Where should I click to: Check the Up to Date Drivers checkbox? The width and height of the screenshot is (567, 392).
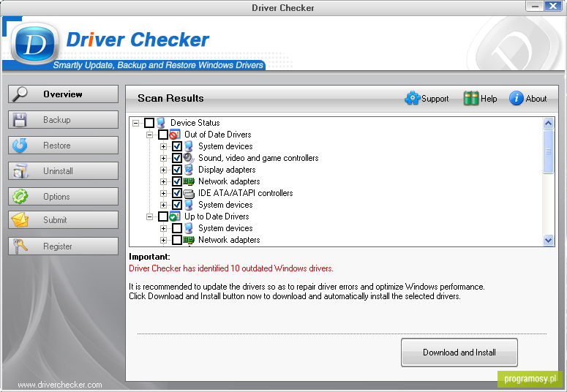click(163, 216)
